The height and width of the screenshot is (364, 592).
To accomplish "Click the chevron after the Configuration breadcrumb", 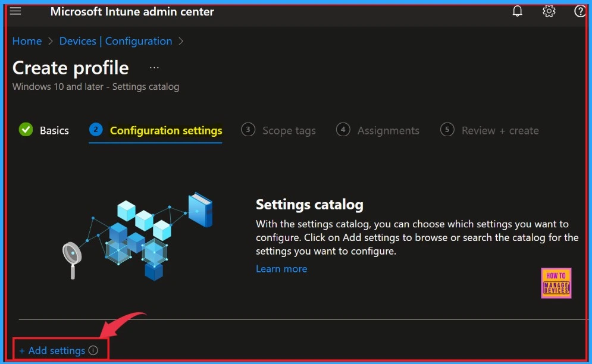I will 181,41.
